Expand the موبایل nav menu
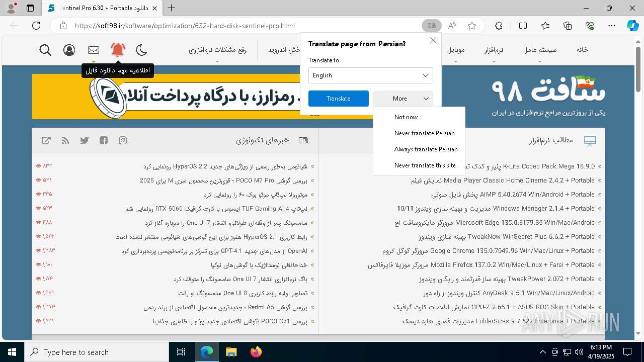This screenshot has width=644, height=362. [x=456, y=50]
